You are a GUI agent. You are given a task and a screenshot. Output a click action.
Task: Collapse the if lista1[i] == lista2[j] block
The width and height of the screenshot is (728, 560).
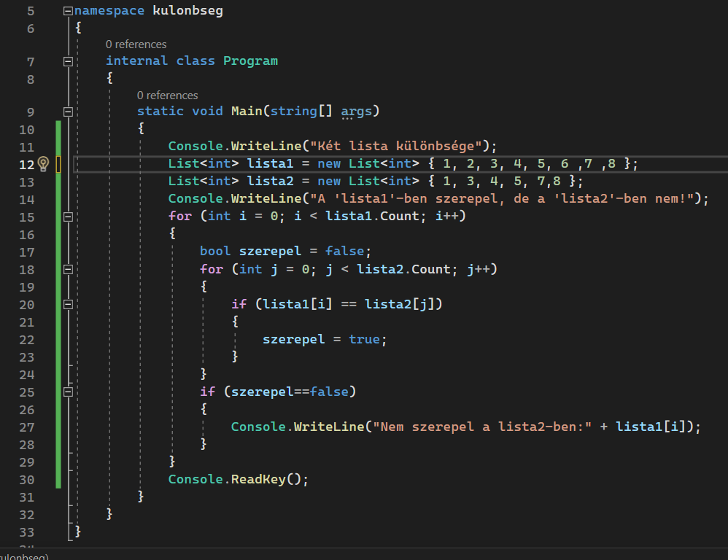click(x=69, y=305)
